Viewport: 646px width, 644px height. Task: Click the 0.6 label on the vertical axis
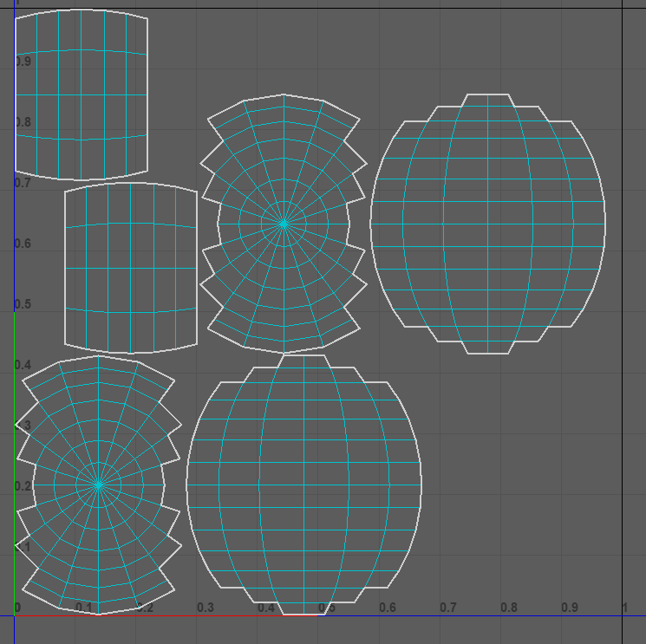coord(23,244)
